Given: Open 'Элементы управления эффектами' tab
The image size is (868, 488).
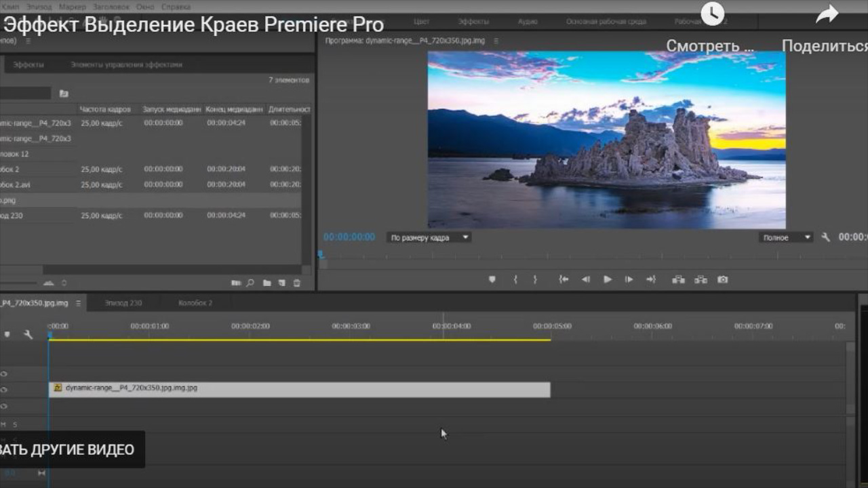Looking at the screenshot, I should click(126, 64).
